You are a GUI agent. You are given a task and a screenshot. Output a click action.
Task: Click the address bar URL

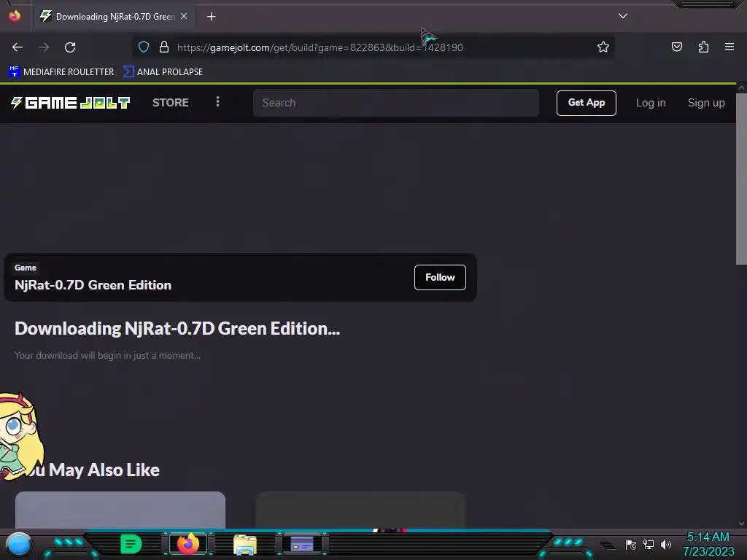pyautogui.click(x=320, y=47)
